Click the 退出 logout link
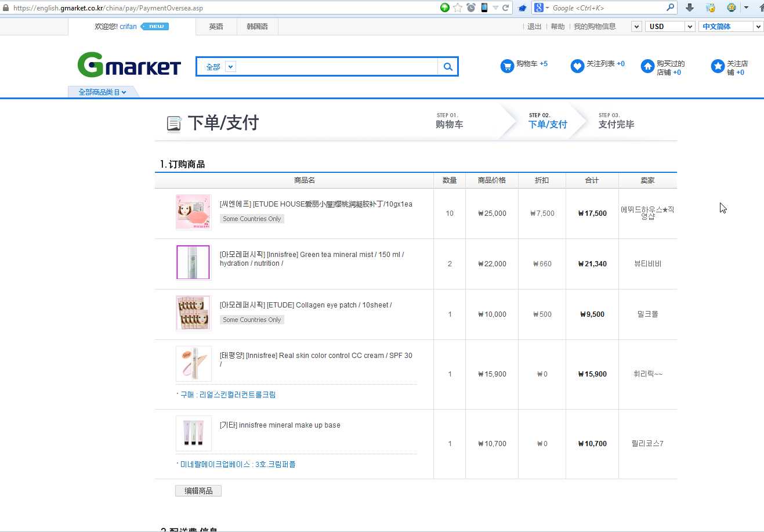Image resolution: width=764 pixels, height=532 pixels. point(534,27)
